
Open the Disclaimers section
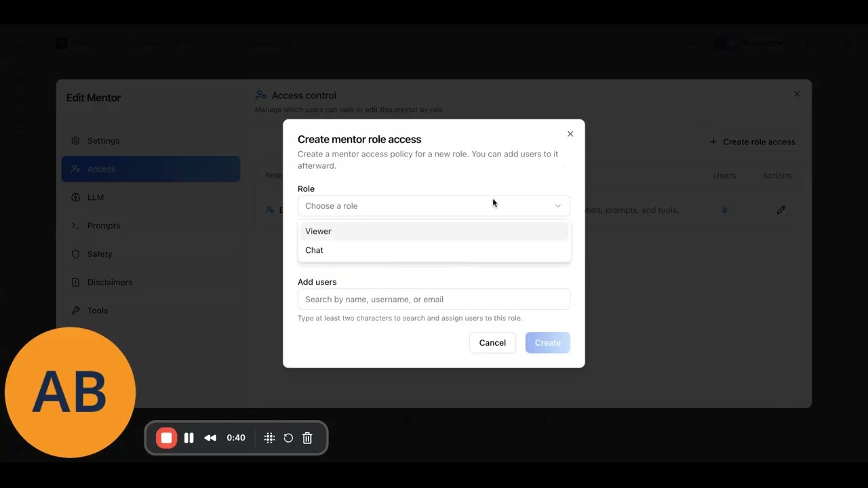pos(151,282)
